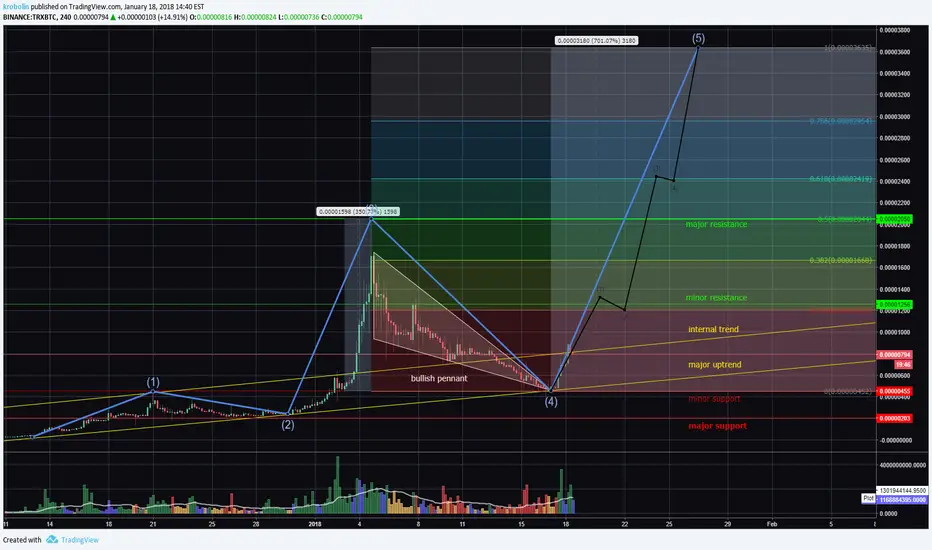Click the volume Plot label
This screenshot has height=550, width=932.
pyautogui.click(x=868, y=498)
